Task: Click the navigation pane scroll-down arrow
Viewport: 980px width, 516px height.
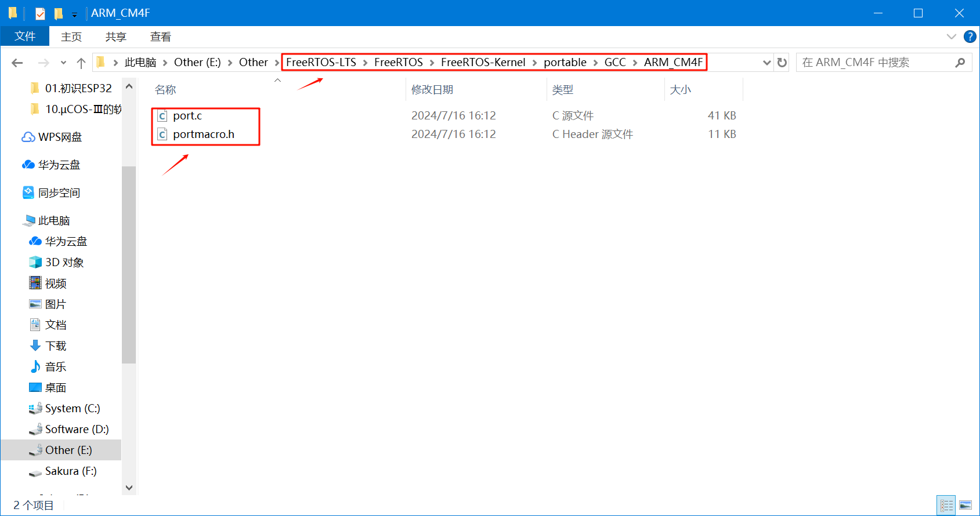Action: (x=129, y=488)
